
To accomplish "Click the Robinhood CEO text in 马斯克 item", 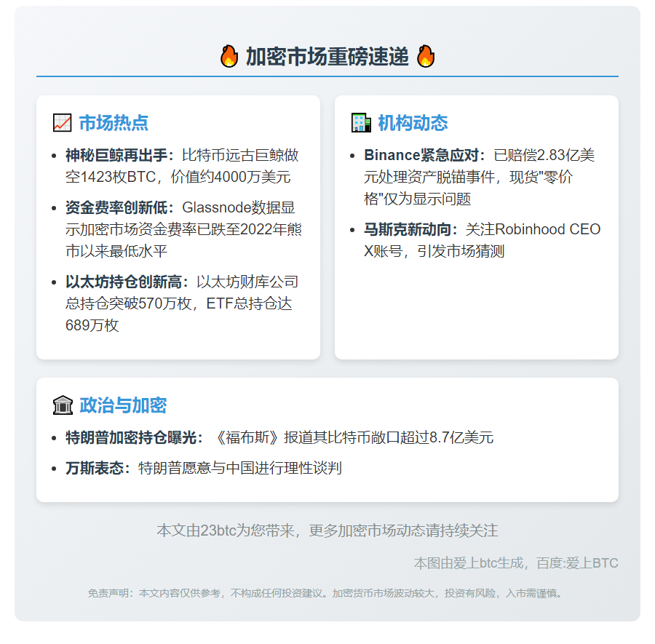I will (x=547, y=230).
